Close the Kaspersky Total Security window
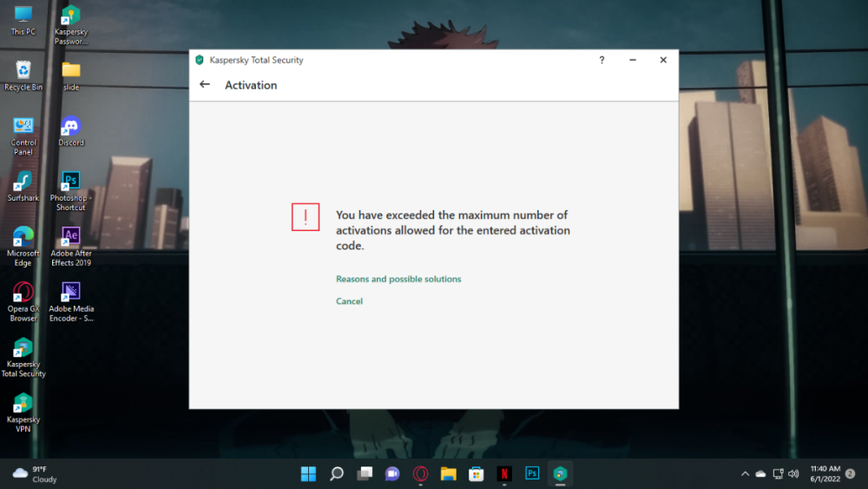Image resolution: width=868 pixels, height=489 pixels. [663, 60]
